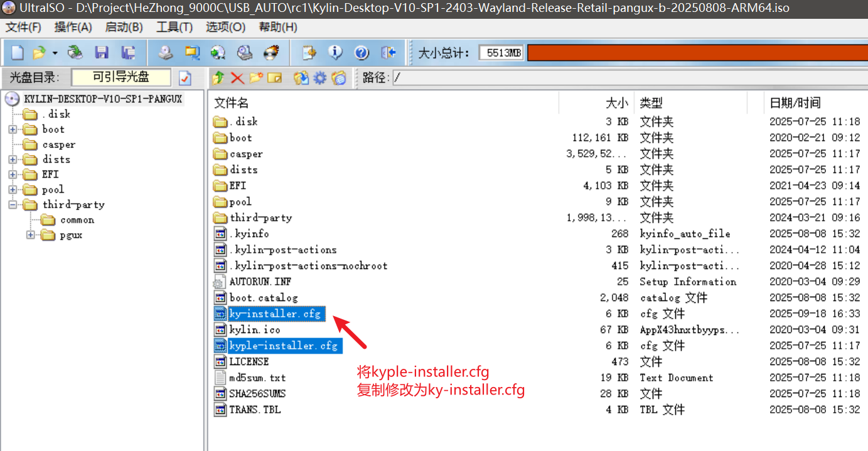
Task: Expand the pool tree node
Action: [13, 189]
